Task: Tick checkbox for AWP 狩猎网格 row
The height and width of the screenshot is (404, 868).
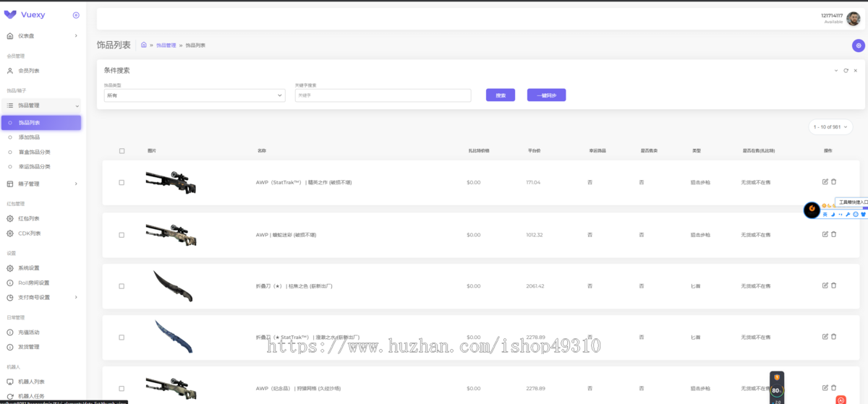Action: point(122,389)
